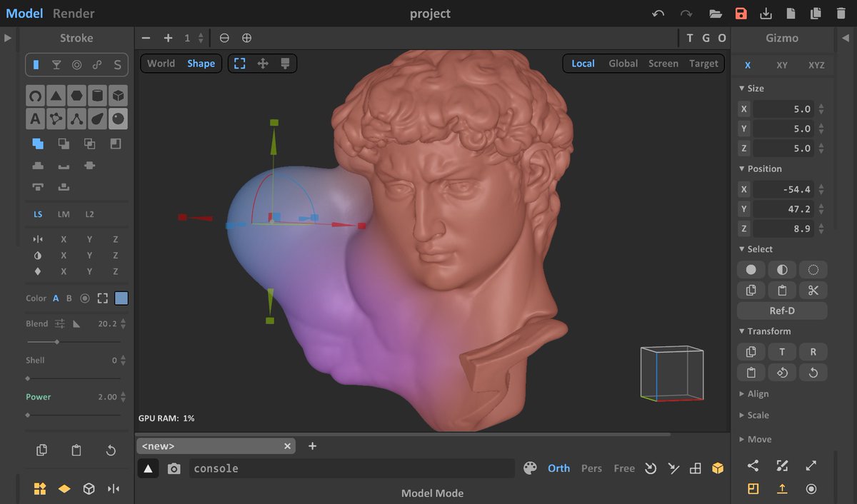Screen dimensions: 857x504
Task: Select the Screen gizmo orientation
Action: (663, 64)
